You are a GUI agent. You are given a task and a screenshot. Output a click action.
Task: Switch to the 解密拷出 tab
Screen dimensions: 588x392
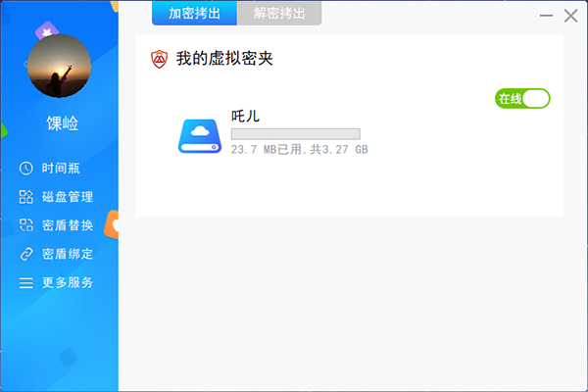point(279,13)
